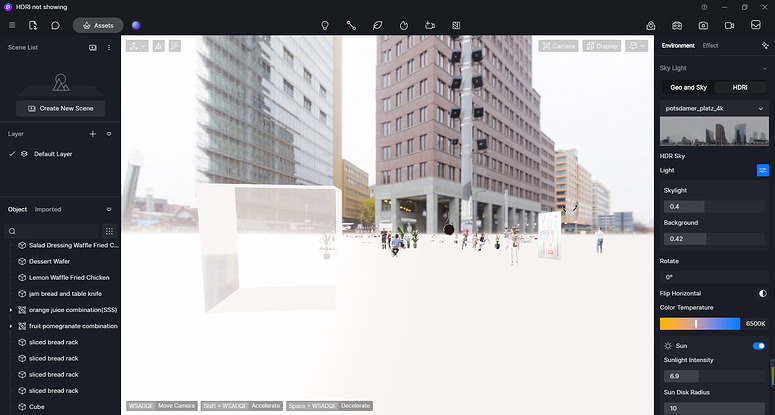Click the viewport object-link icon
Viewport: 775px width, 415px height.
click(174, 46)
